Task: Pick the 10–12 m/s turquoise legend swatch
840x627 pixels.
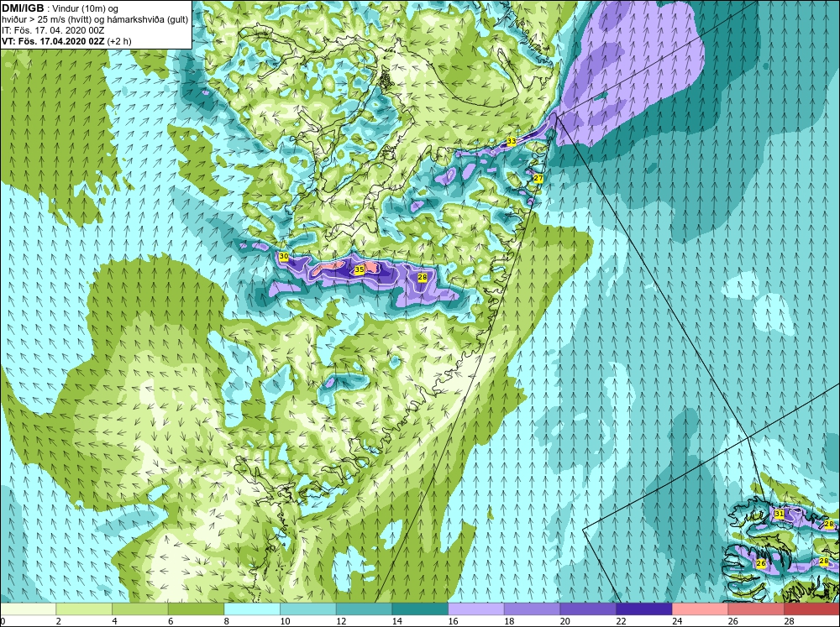Action: [x=308, y=609]
